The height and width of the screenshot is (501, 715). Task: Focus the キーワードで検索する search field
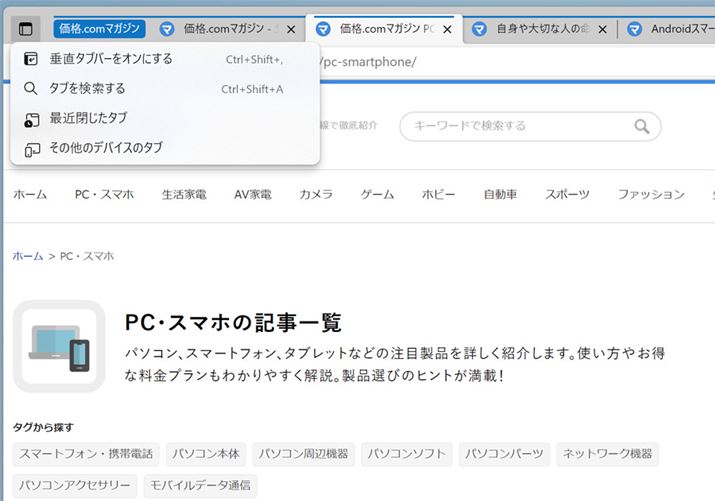point(515,126)
